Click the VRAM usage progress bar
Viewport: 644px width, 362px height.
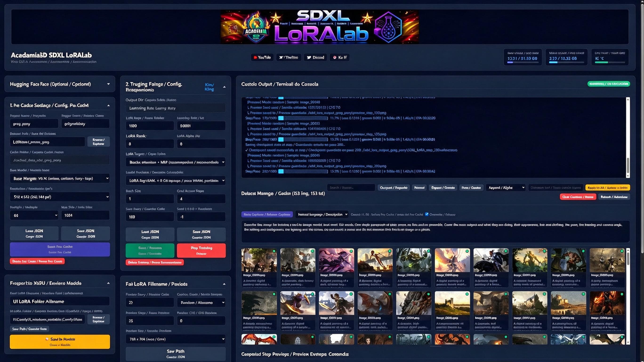click(x=566, y=62)
